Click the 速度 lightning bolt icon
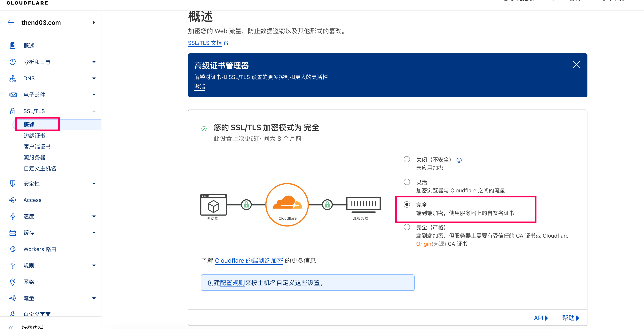 [x=12, y=216]
